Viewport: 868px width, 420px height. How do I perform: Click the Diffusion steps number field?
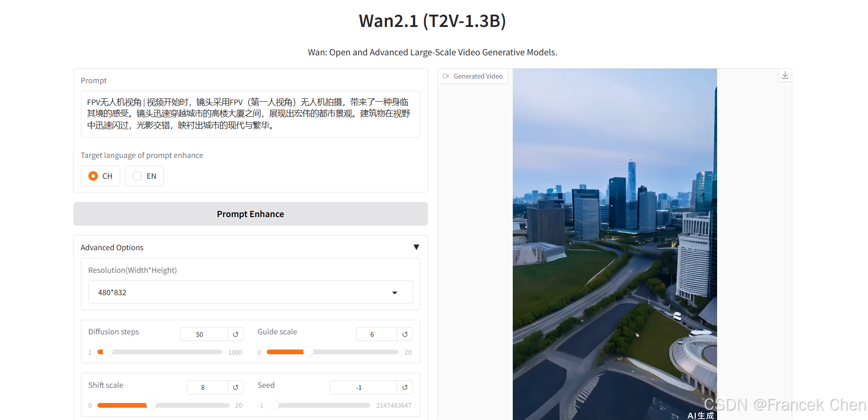[x=204, y=334]
